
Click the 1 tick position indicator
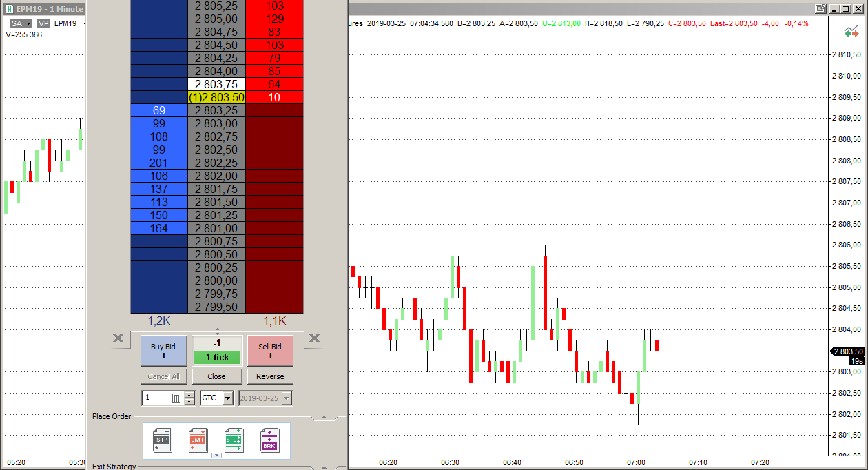[x=217, y=358]
